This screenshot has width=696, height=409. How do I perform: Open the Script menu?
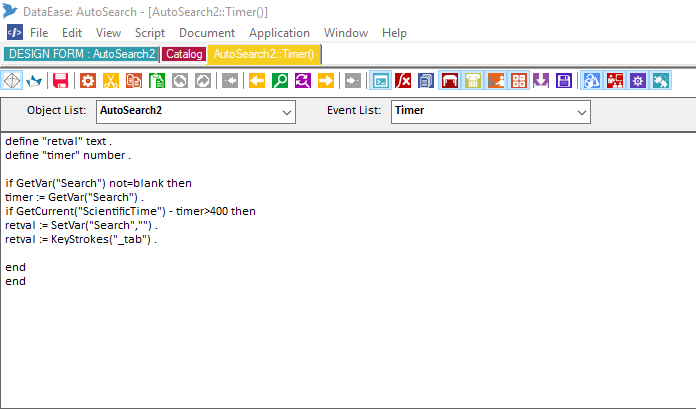150,33
